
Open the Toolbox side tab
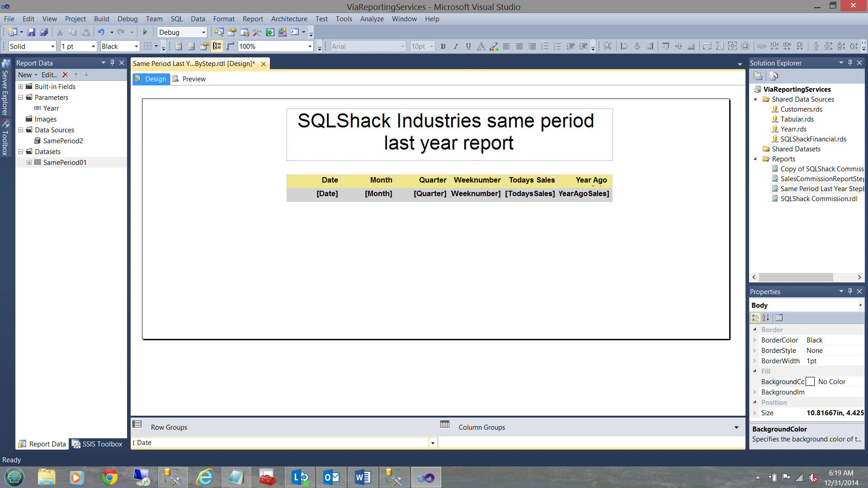5,138
